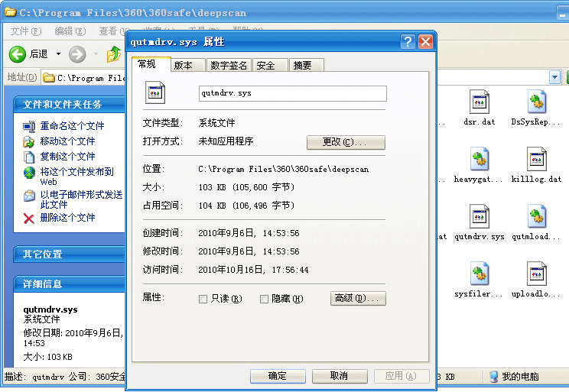Click the 删除这个文件 red X icon
Screen dimensions: 569x392
29,218
